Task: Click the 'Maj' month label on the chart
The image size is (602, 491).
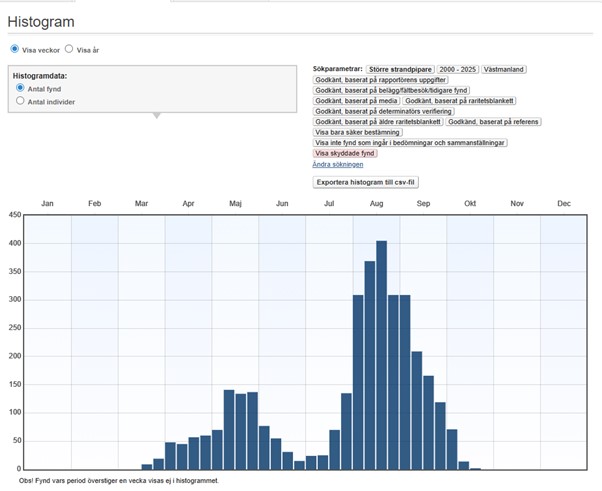Action: coord(234,203)
